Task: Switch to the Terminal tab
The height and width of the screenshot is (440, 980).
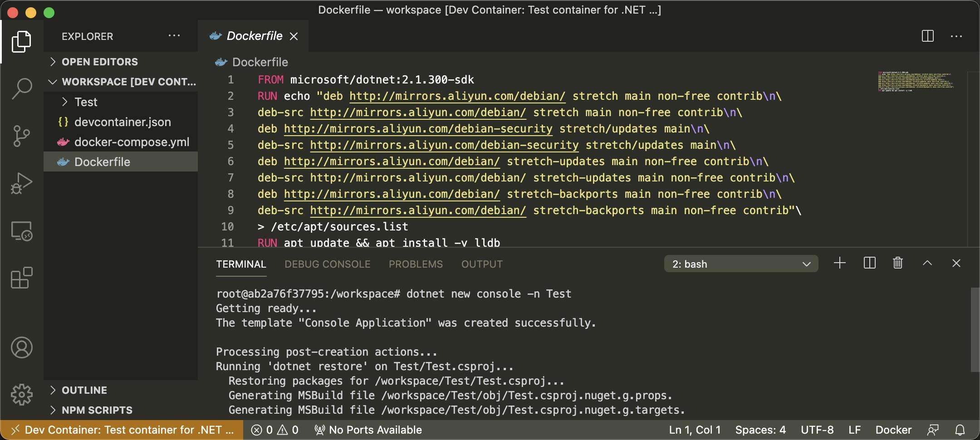Action: click(241, 264)
